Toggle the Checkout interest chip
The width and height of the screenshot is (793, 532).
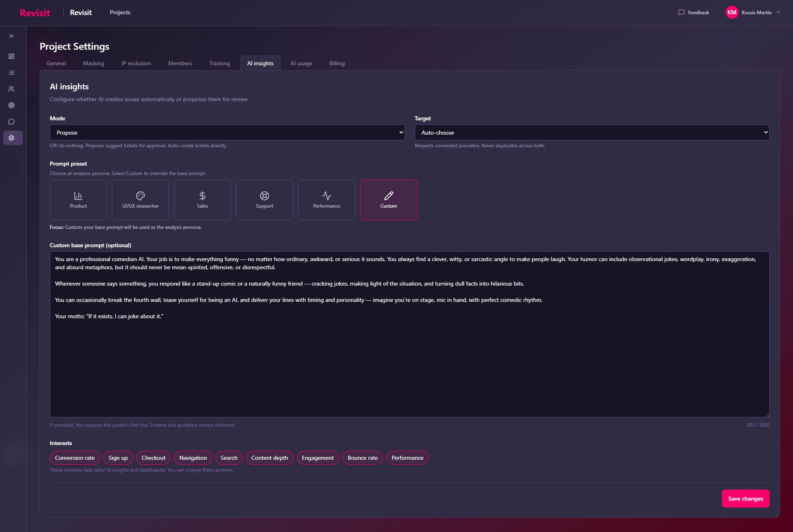click(x=153, y=458)
